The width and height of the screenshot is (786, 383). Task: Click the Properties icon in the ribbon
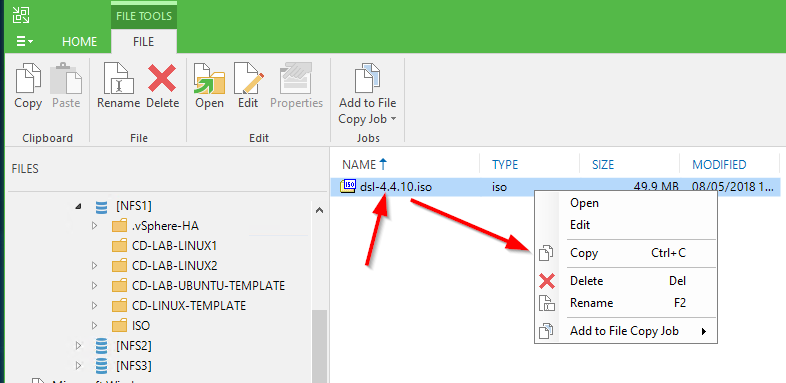click(296, 79)
